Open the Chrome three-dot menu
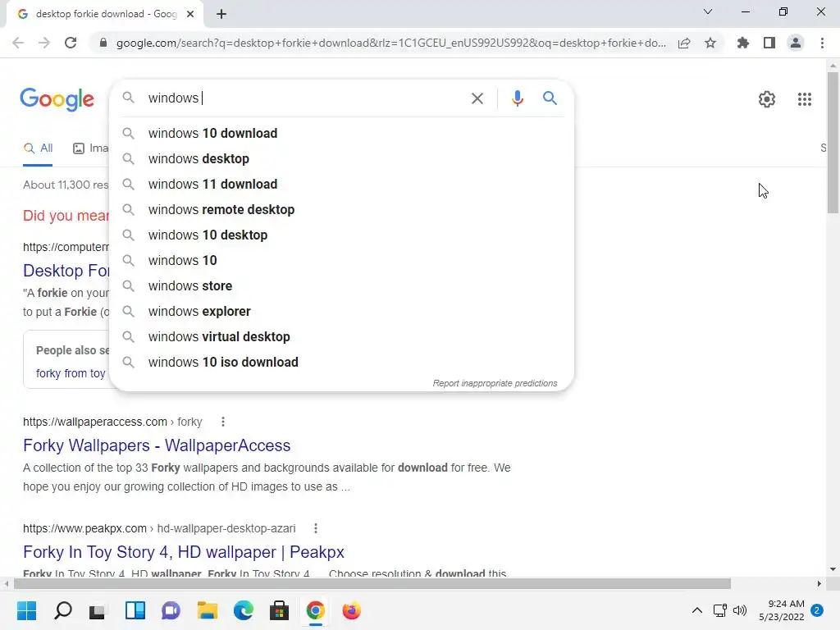This screenshot has width=840, height=630. (x=822, y=43)
